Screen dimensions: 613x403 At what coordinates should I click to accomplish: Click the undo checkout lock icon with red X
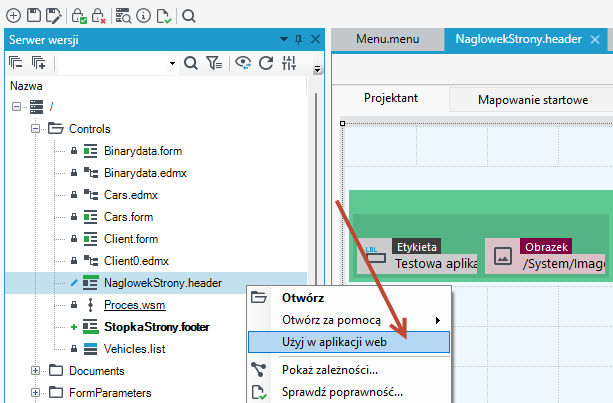(x=99, y=16)
